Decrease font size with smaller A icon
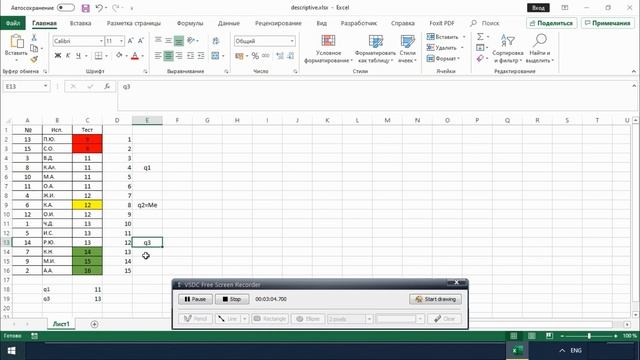Viewport: 640px width, 360px height. pos(141,41)
